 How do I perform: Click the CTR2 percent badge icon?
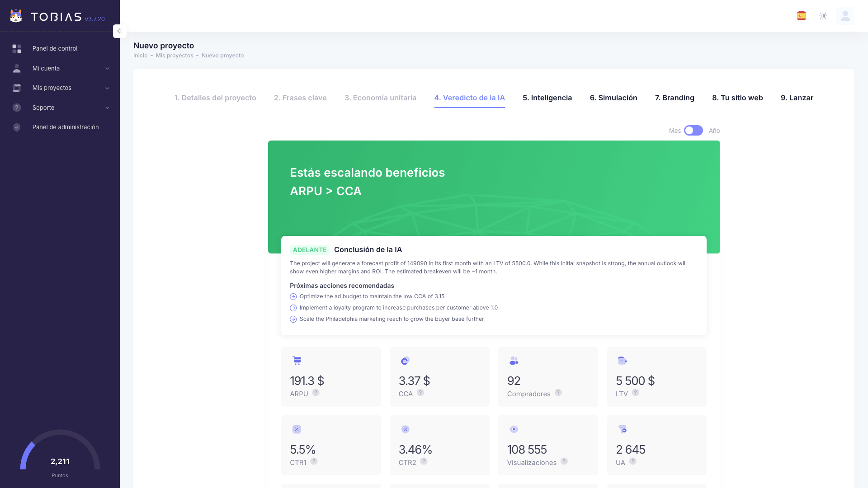(x=405, y=429)
